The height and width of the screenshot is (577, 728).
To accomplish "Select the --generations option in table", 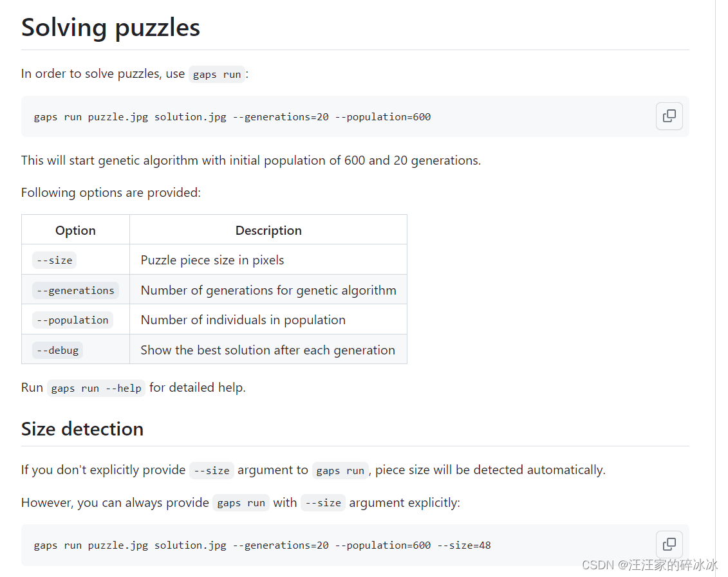I will tap(75, 290).
